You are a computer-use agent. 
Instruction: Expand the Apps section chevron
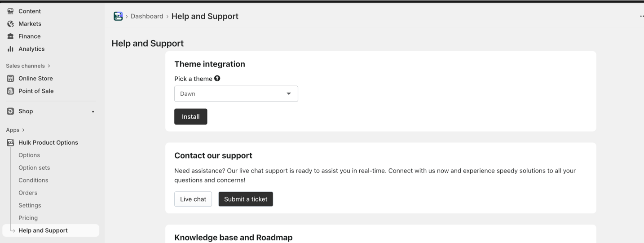(x=23, y=130)
